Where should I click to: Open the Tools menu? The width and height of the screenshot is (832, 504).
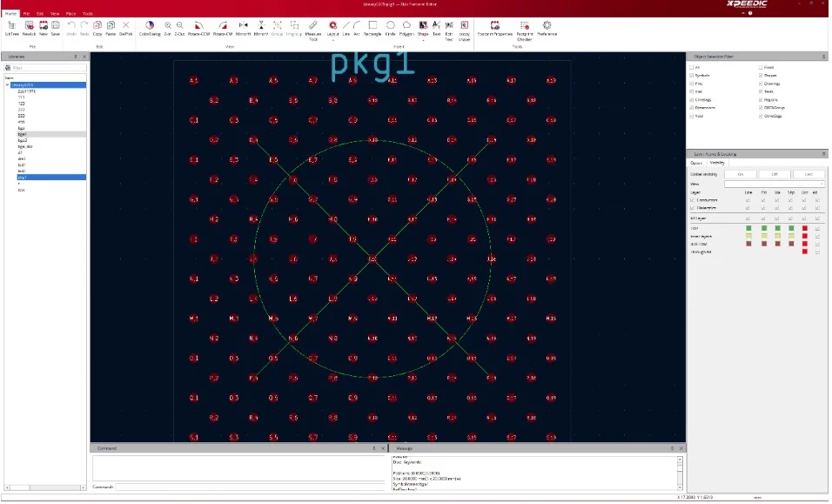[x=87, y=13]
